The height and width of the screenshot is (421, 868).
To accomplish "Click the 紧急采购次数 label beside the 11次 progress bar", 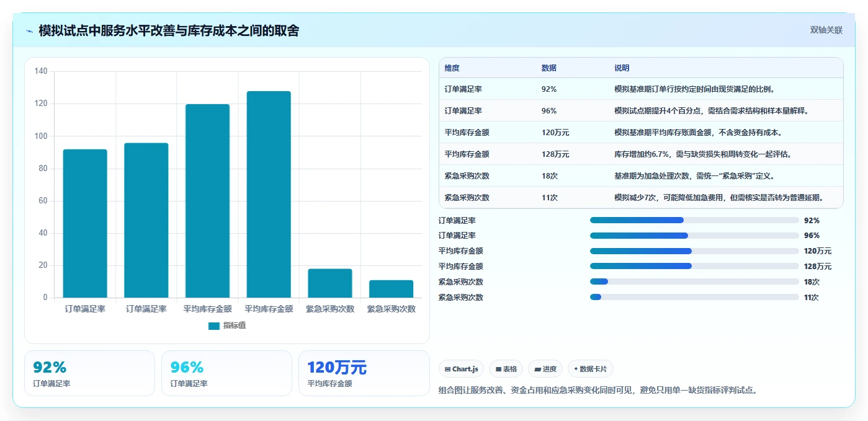I will click(x=461, y=297).
